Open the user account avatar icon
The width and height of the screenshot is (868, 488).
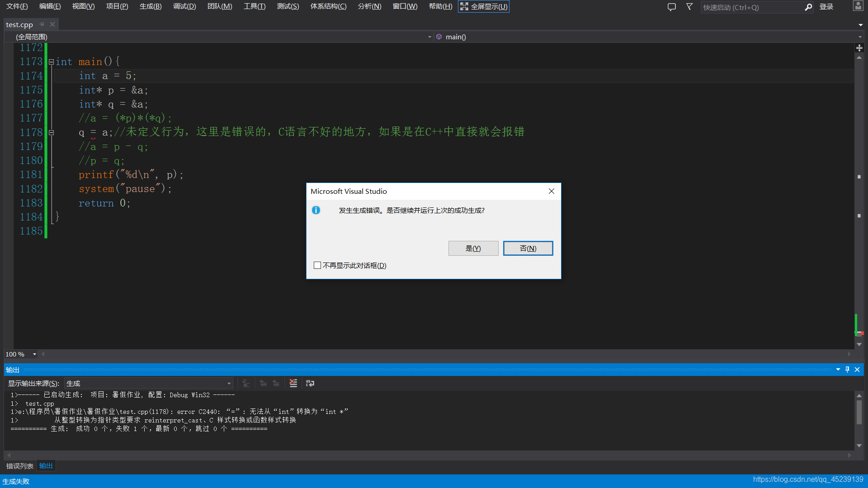pos(858,6)
